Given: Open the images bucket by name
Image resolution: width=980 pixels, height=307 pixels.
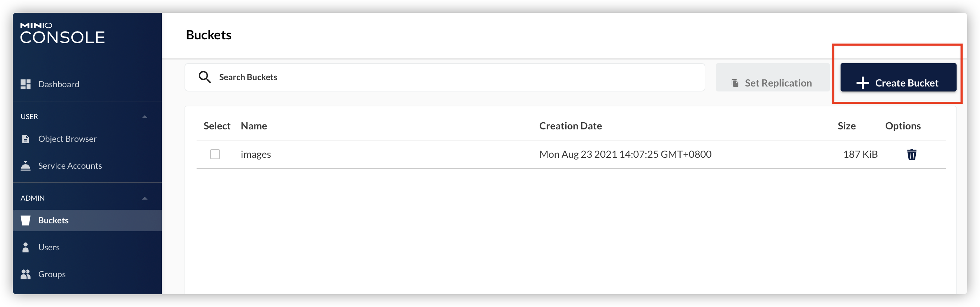Looking at the screenshot, I should pyautogui.click(x=256, y=154).
